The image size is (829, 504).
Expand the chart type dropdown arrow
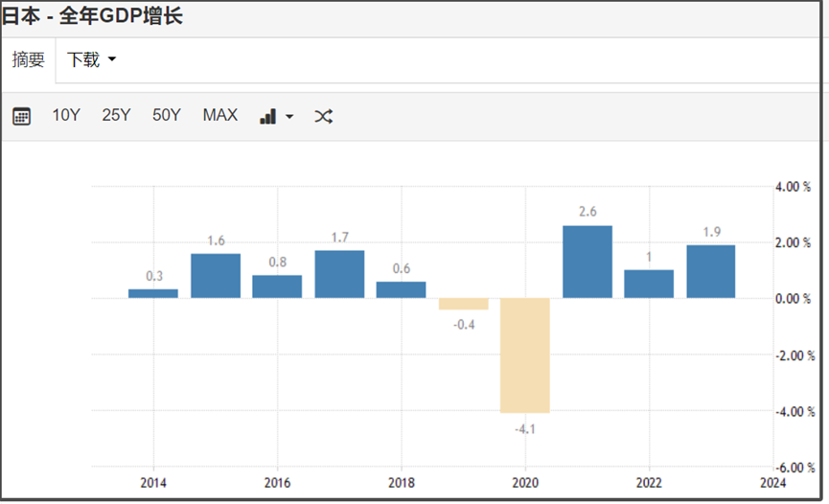tap(290, 117)
